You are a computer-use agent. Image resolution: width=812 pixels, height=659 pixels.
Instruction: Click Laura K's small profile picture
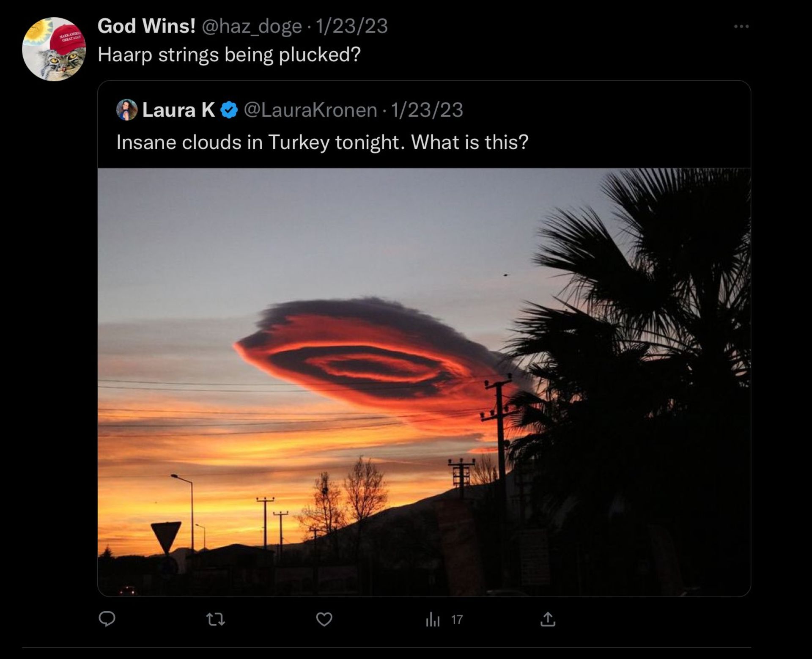(126, 110)
